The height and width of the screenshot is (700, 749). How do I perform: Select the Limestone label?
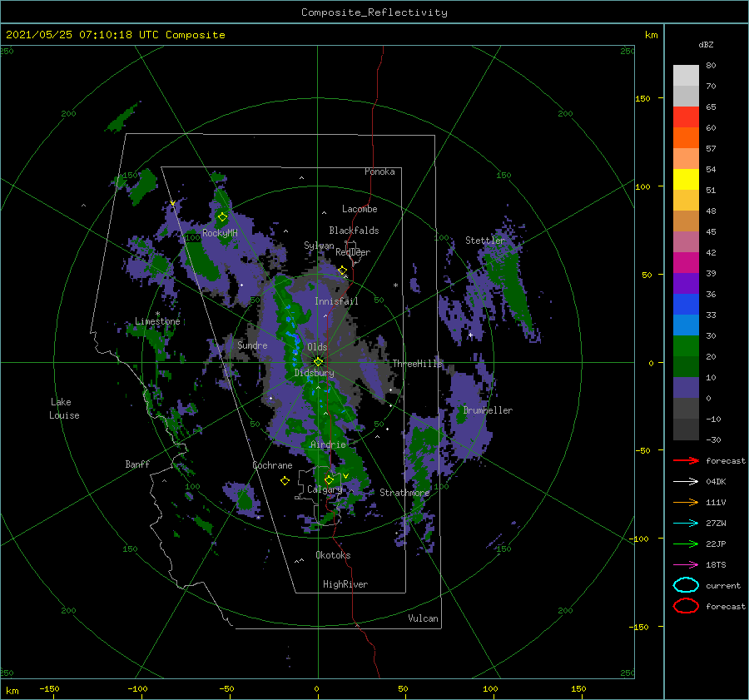coord(157,321)
